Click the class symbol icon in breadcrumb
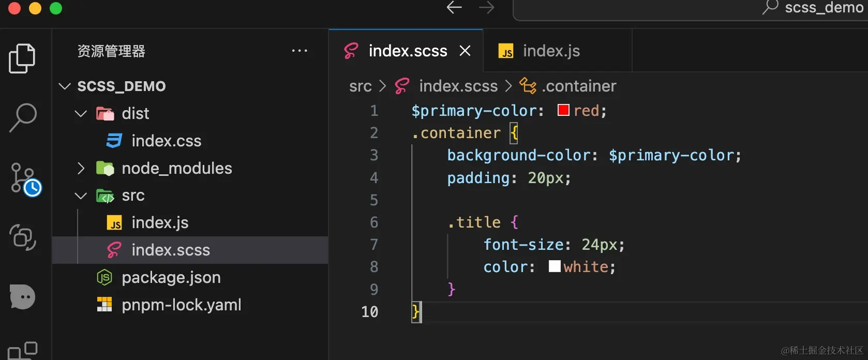Image resolution: width=868 pixels, height=360 pixels. pyautogui.click(x=528, y=86)
